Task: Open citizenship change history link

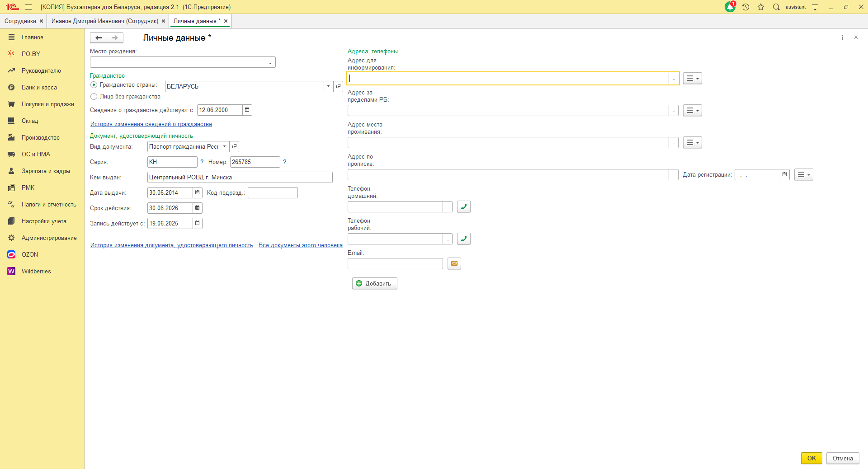Action: (x=151, y=124)
